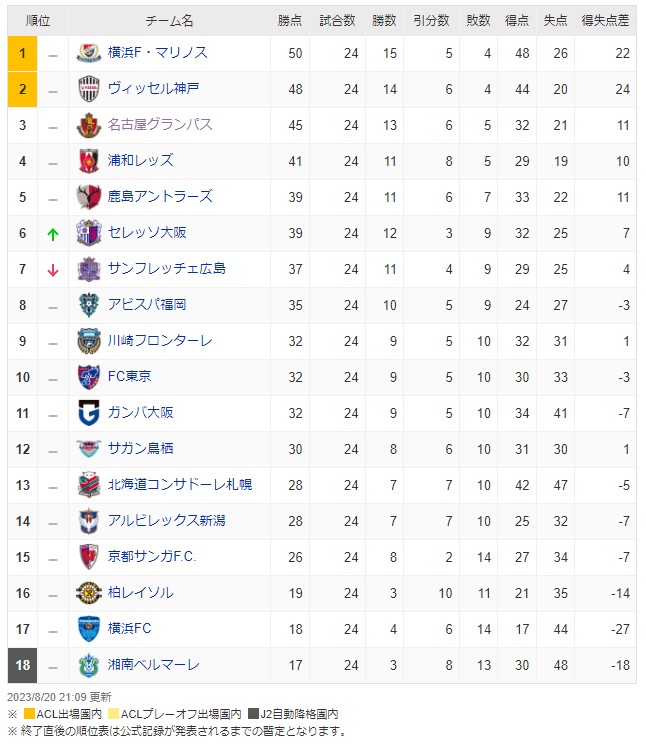
Task: Open the 横浜FC team link
Action: click(130, 629)
